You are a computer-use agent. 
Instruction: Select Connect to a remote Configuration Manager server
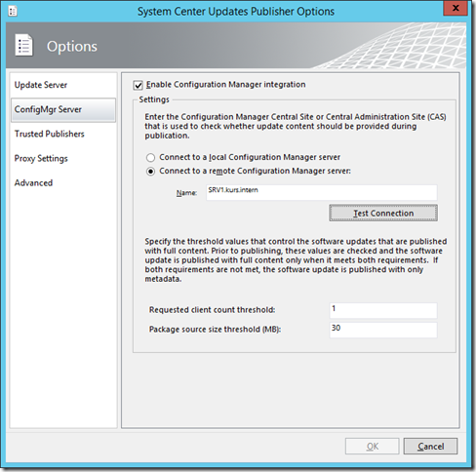point(150,172)
